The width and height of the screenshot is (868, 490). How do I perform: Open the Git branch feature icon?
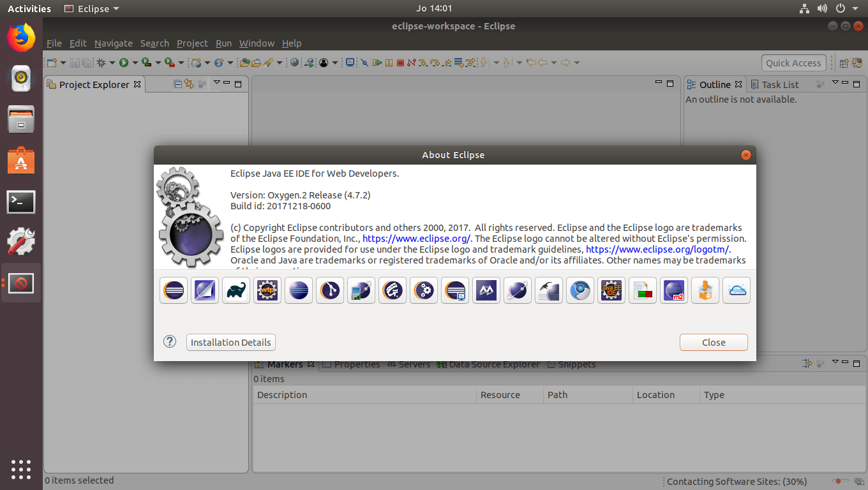330,291
